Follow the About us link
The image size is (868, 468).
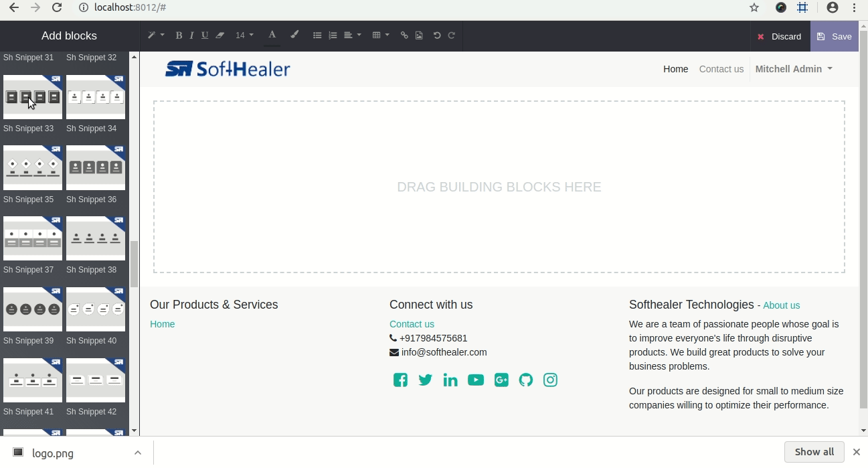pyautogui.click(x=781, y=305)
